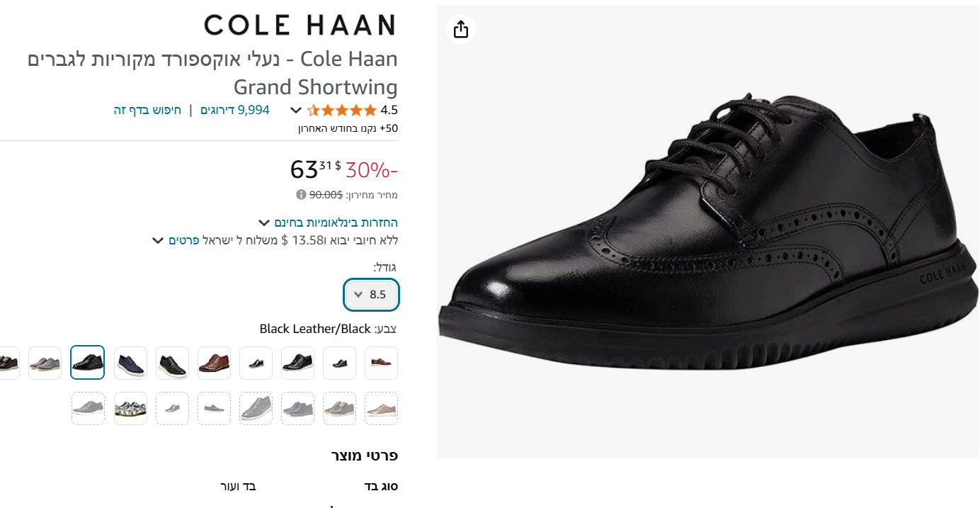The width and height of the screenshot is (980, 508).
Task: Click the 4.5 rating number
Action: click(x=389, y=110)
